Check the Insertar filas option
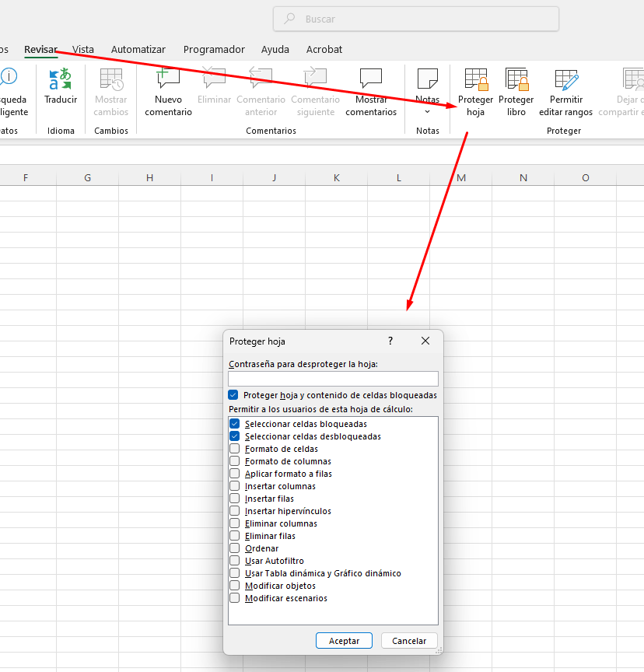 (235, 499)
